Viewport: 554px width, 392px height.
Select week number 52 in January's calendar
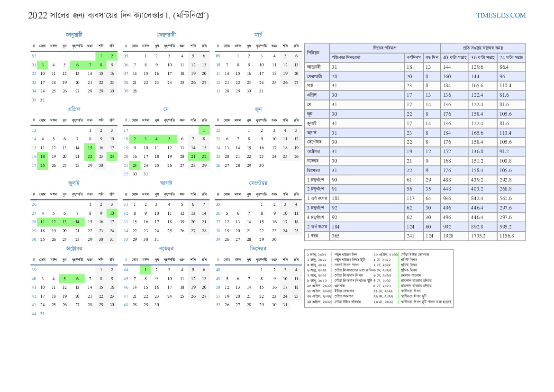click(34, 56)
